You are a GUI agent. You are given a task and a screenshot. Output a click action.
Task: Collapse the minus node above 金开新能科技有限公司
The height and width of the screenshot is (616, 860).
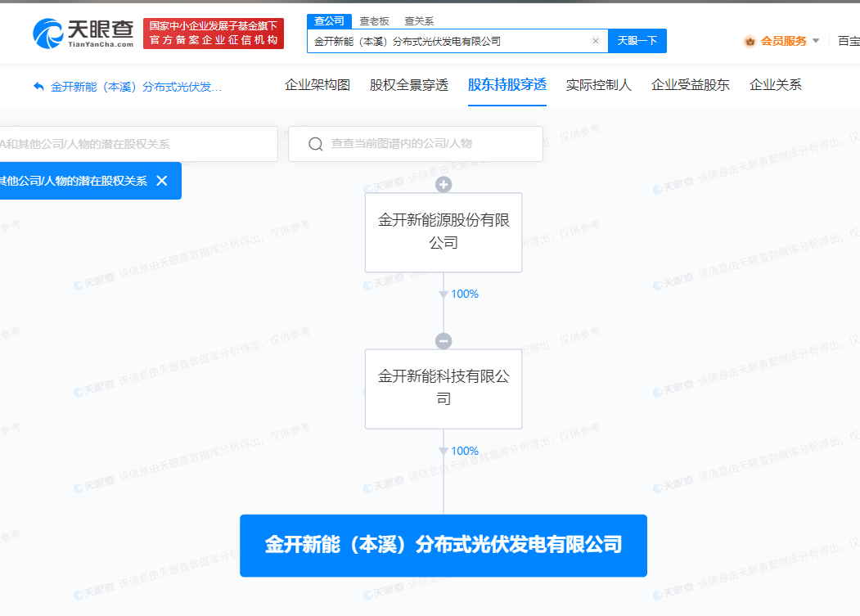[443, 340]
